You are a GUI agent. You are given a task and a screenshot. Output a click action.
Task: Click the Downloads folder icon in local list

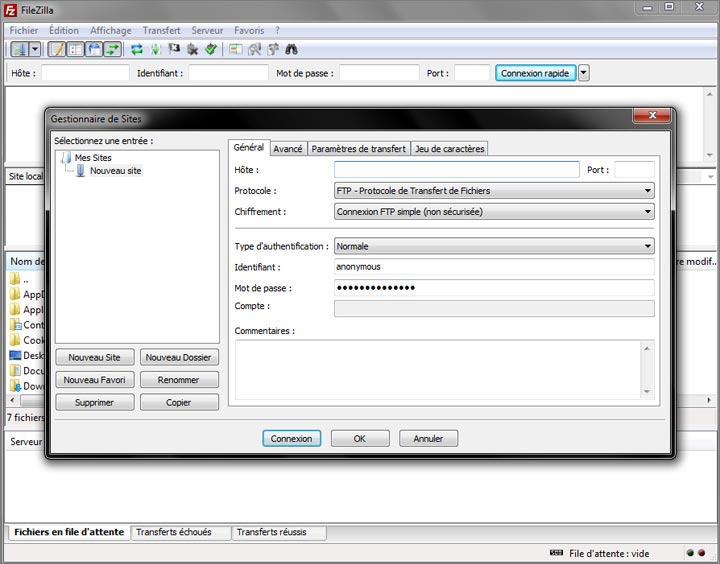coord(15,386)
